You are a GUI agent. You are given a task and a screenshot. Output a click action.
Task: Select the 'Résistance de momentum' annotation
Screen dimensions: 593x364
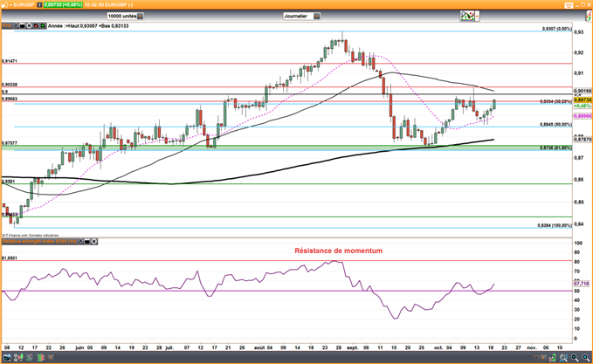[339, 251]
